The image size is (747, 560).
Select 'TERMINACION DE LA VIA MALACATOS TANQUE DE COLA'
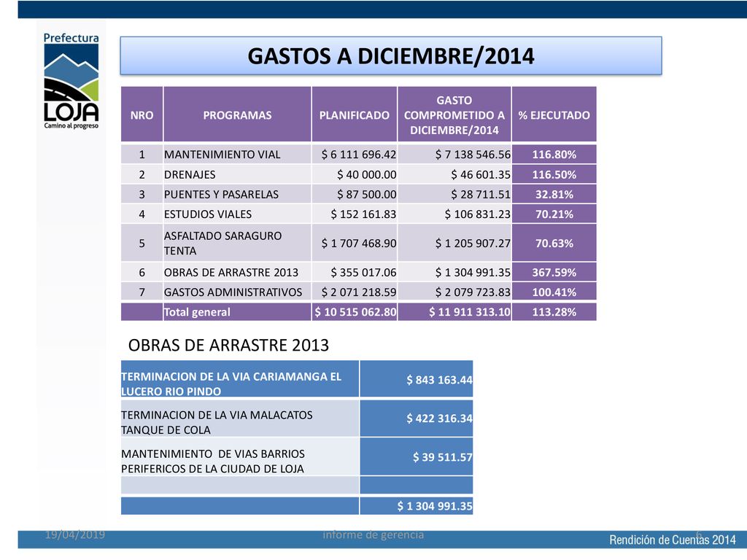point(239,418)
